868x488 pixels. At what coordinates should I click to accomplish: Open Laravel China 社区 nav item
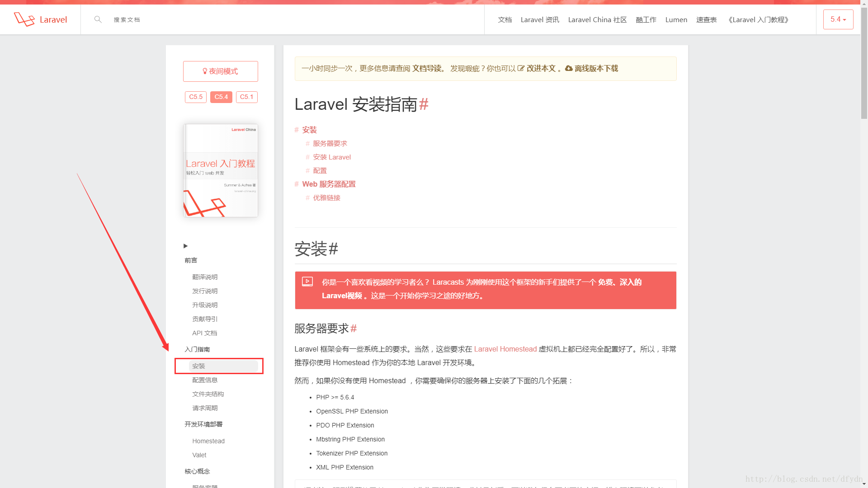tap(597, 20)
